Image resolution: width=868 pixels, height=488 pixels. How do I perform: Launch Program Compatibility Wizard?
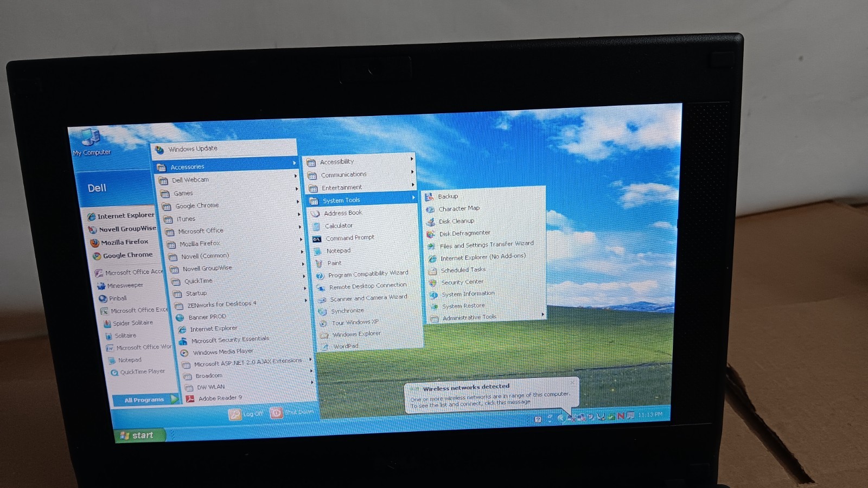click(x=368, y=274)
